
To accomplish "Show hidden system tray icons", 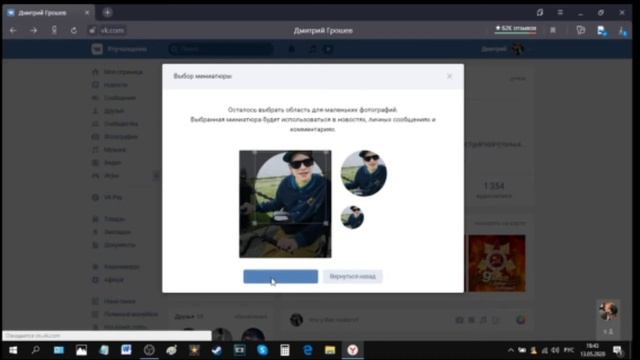I will 510,350.
